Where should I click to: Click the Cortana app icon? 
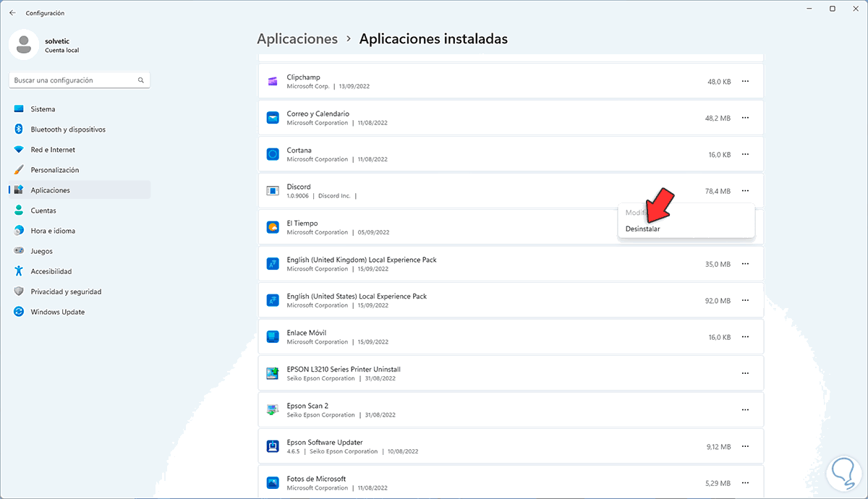(x=273, y=154)
